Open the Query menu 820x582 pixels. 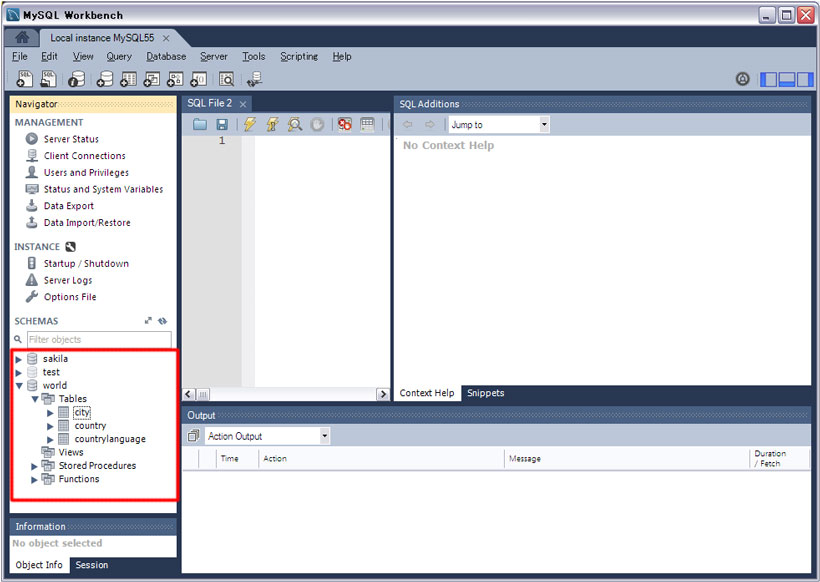[x=119, y=56]
